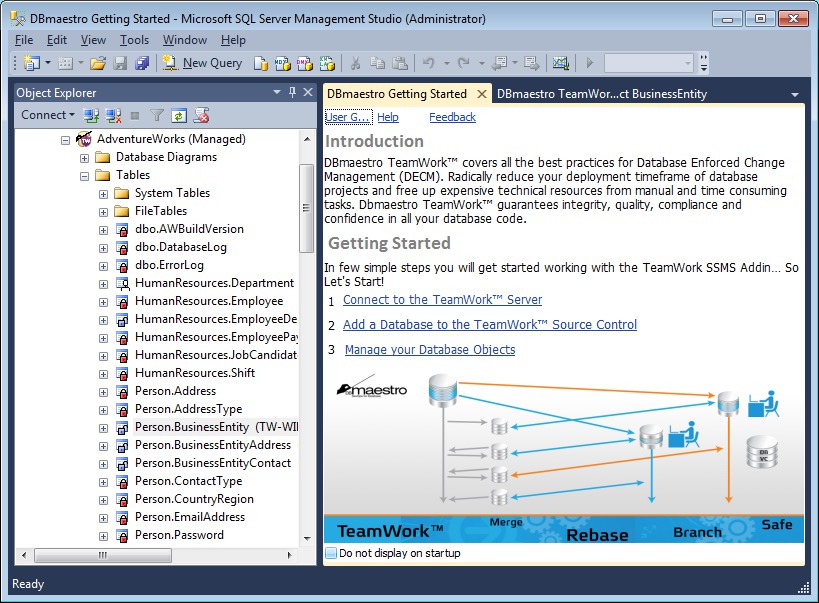Collapse the AdventureWorks (Managed) node
The height and width of the screenshot is (603, 819).
pyautogui.click(x=65, y=140)
